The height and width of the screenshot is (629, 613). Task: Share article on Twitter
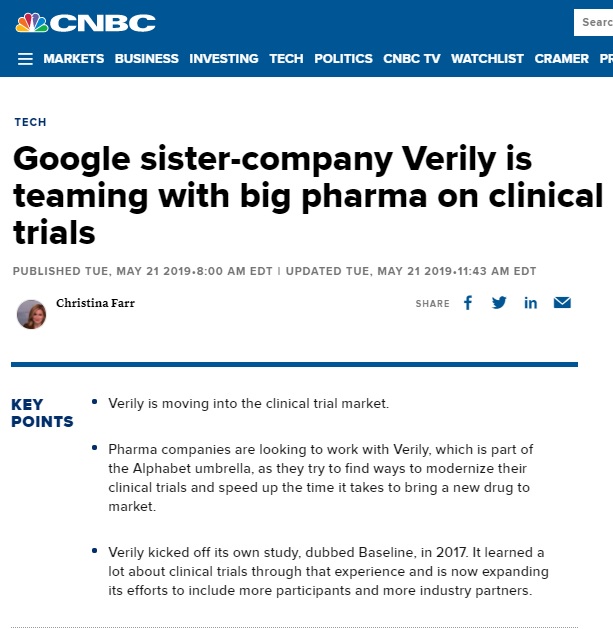coord(499,303)
